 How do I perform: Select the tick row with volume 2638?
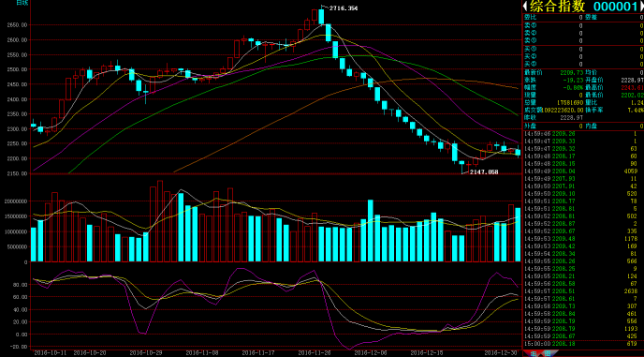584,290
